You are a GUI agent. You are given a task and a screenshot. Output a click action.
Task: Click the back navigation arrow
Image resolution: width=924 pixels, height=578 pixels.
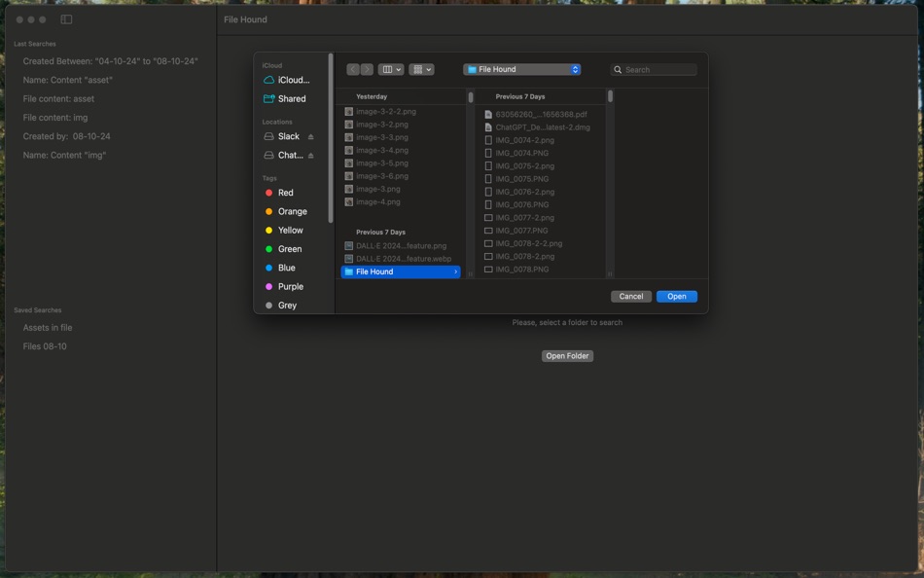tap(353, 69)
